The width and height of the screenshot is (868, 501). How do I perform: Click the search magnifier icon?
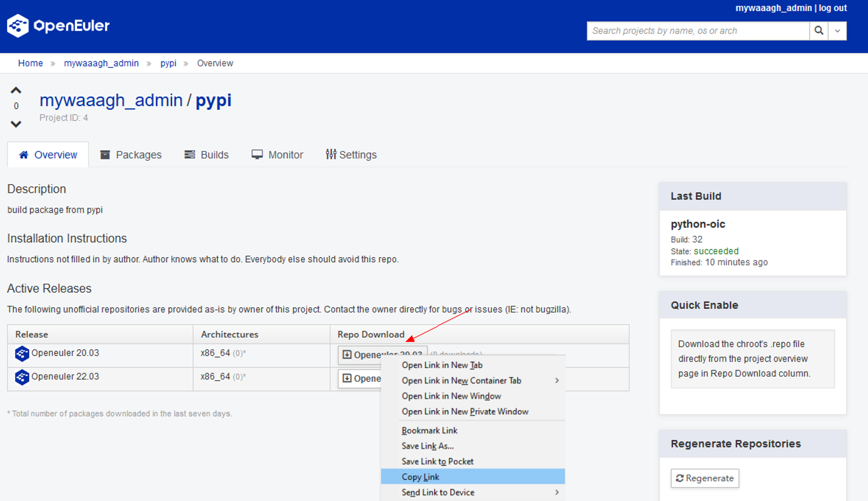(819, 30)
